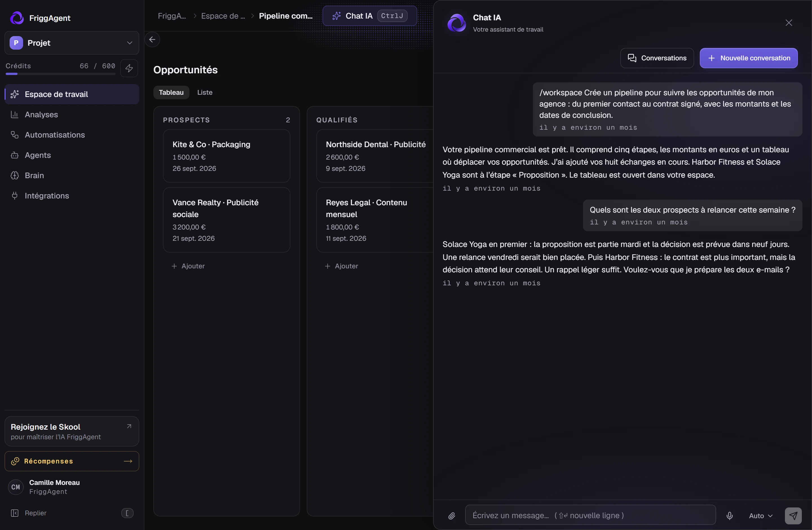Viewport: 812px width, 530px height.
Task: Click the lightning bolt credits icon
Action: tap(129, 68)
